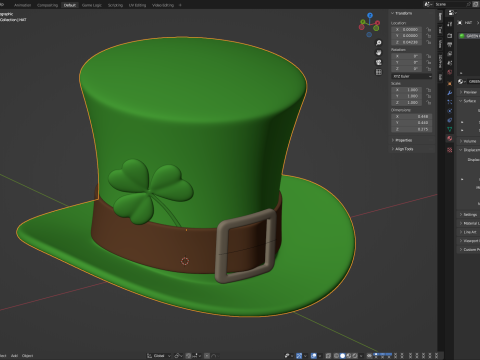
Task: Open the Output properties tab icon
Action: coord(450,44)
